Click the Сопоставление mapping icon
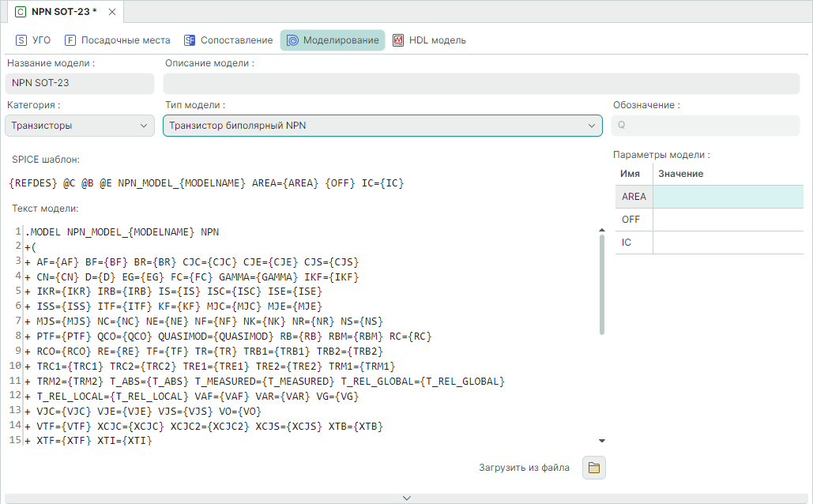Viewport: 813px width, 504px height. click(x=190, y=40)
